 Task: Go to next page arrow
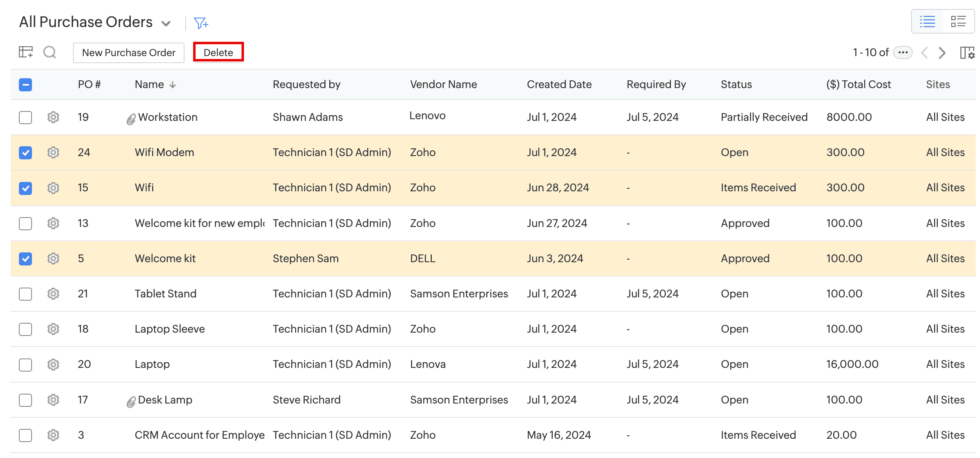click(942, 53)
